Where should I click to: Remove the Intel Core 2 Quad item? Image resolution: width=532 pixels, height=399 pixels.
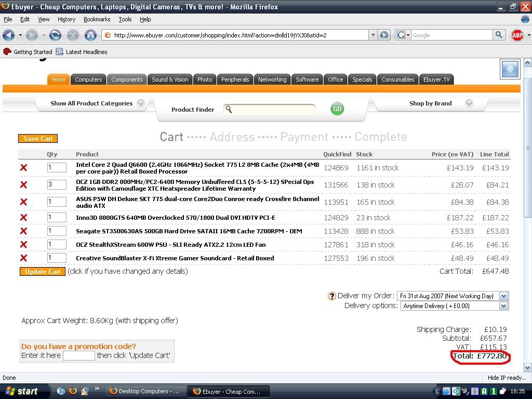coord(23,168)
